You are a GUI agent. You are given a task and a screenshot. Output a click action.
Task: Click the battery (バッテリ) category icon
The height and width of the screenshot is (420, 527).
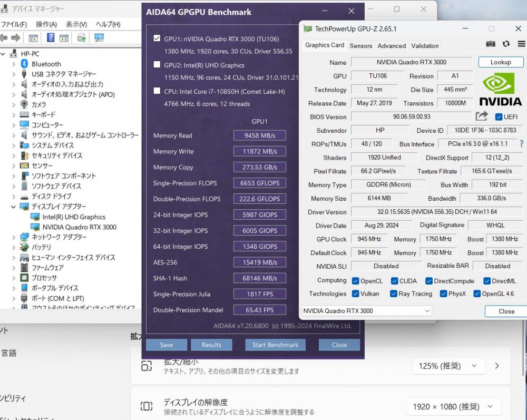point(24,247)
